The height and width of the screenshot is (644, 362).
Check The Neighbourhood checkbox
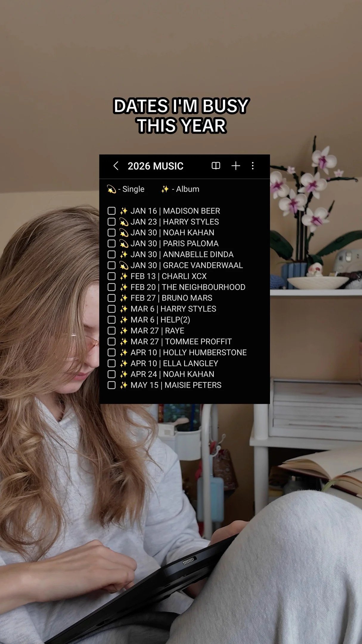click(x=111, y=287)
